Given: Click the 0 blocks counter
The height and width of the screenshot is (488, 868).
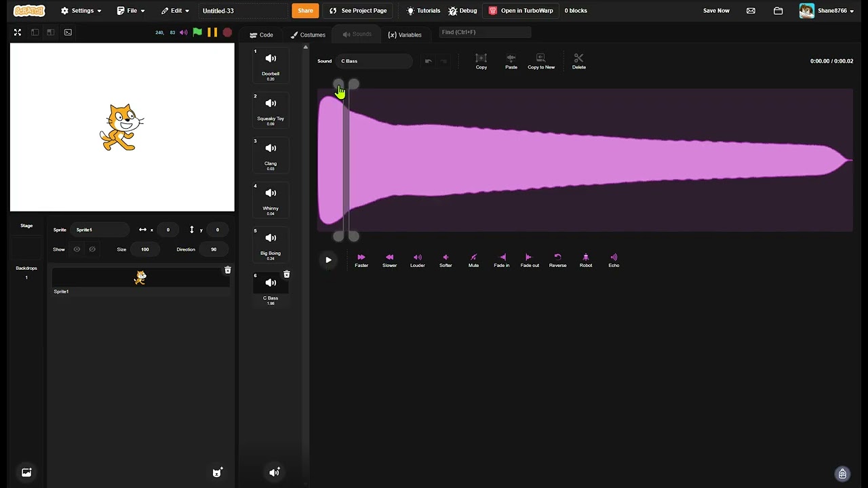Looking at the screenshot, I should (x=576, y=11).
